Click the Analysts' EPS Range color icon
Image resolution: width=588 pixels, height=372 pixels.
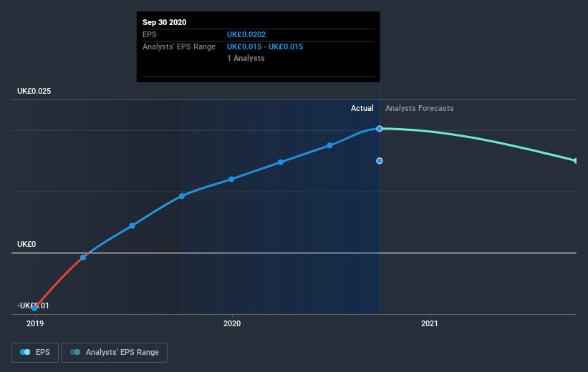pos(75,352)
